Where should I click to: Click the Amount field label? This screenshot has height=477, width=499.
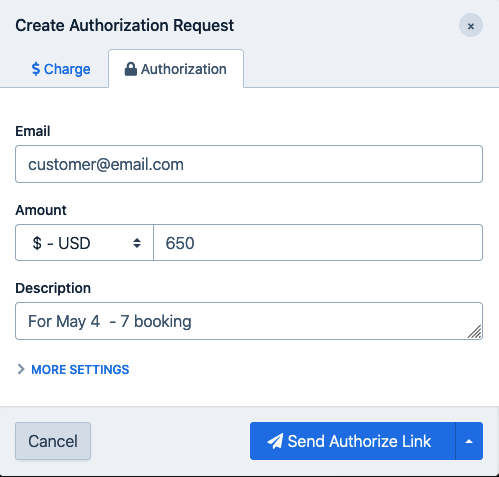(41, 210)
